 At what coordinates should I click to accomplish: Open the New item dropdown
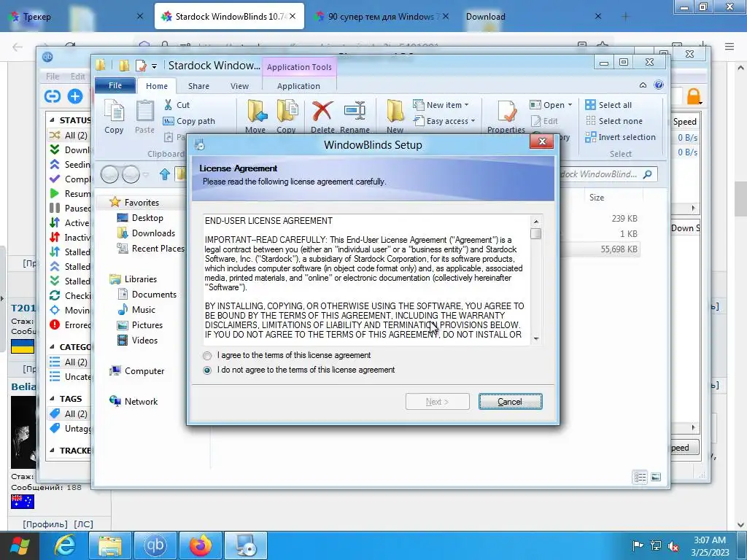[441, 105]
